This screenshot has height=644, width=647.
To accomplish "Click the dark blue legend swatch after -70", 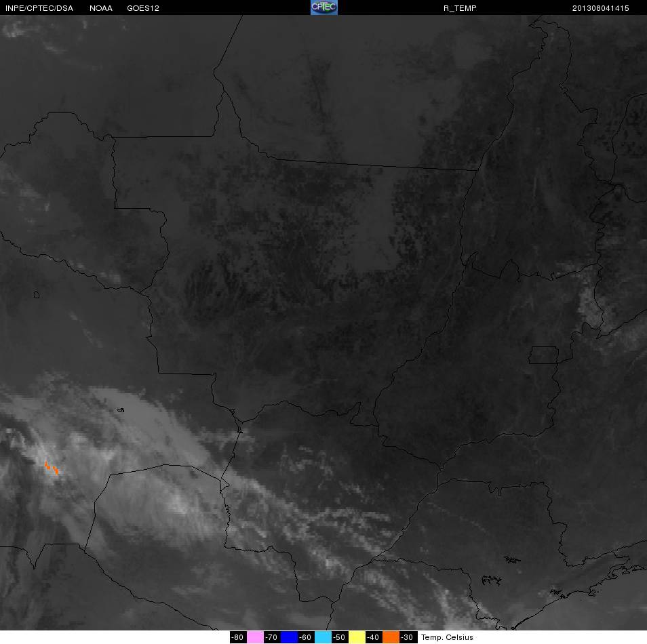I will click(x=290, y=637).
